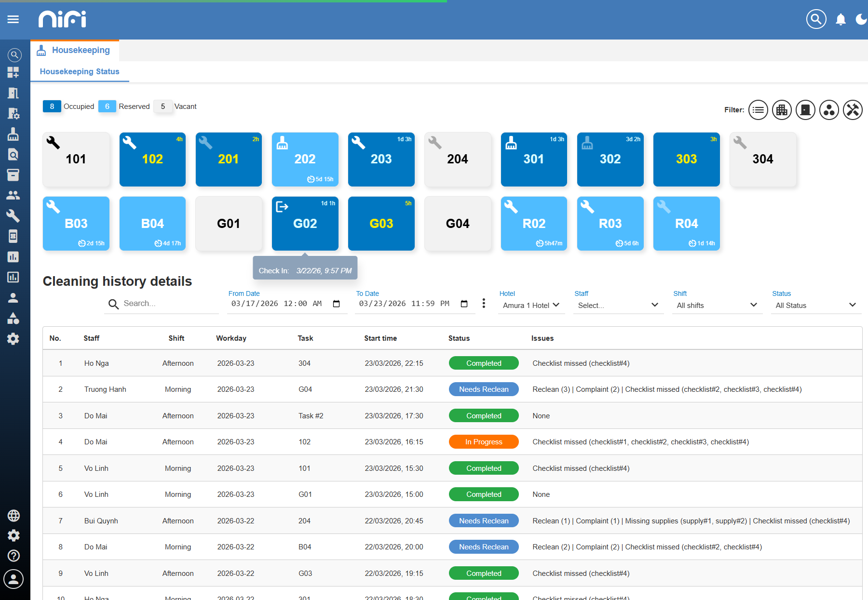Click In Progress badge for task 102
Viewport: 868px width, 600px height.
coord(484,442)
